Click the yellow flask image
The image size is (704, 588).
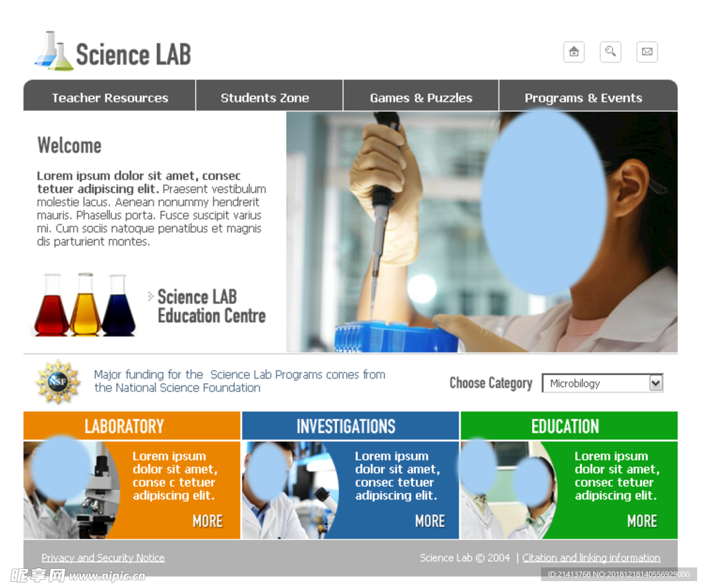pos(85,304)
